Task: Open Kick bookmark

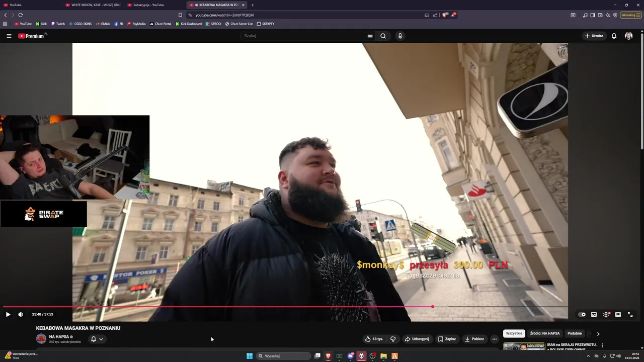Action: (41, 24)
